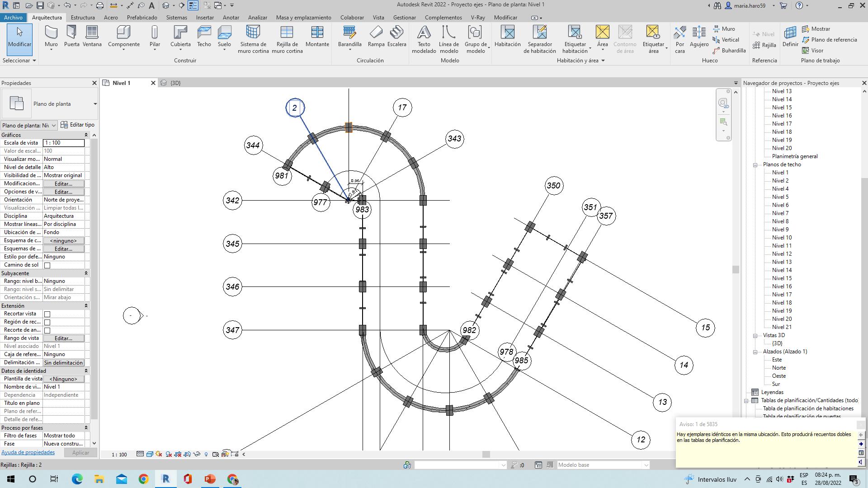
Task: Select the Rampa tool
Action: pos(376,36)
